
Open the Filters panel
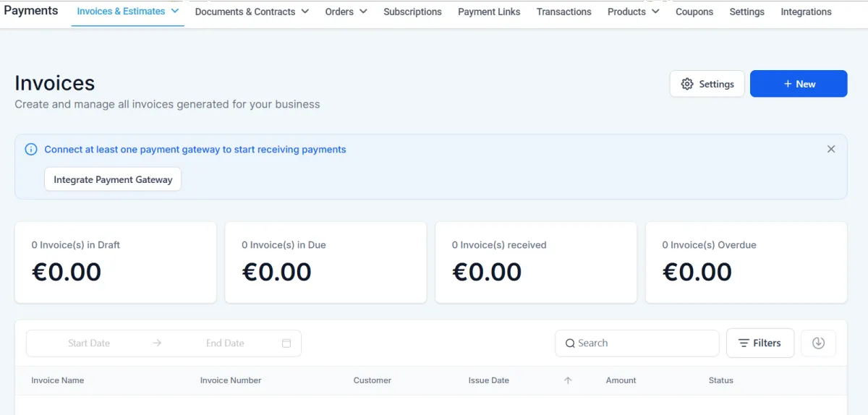click(759, 343)
